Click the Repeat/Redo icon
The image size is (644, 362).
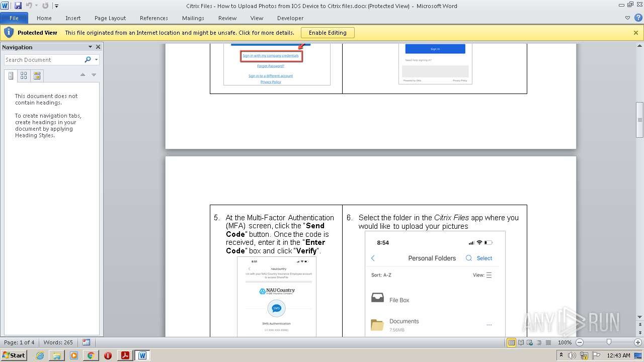tap(46, 6)
